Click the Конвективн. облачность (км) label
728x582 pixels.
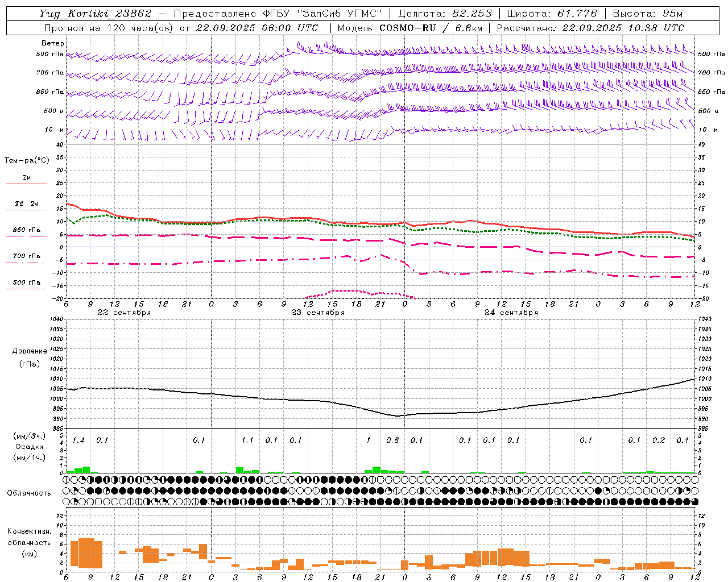29,542
